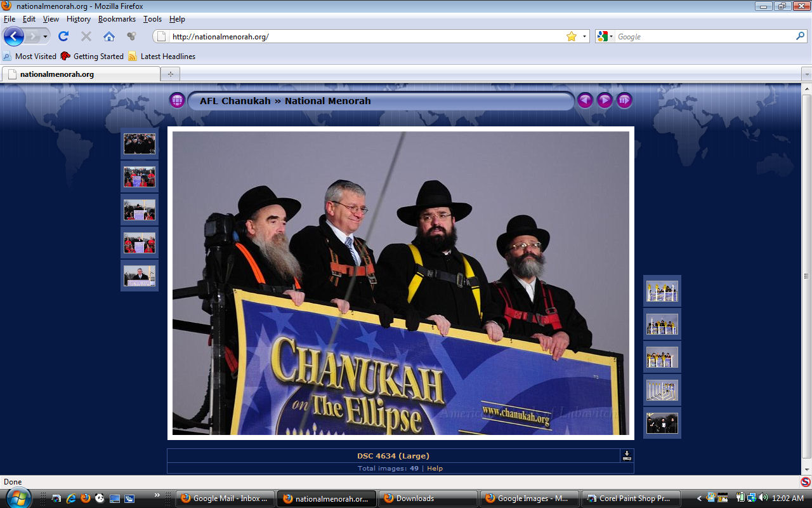Click panda icon in quick launch
The width and height of the screenshot is (812, 508).
tap(100, 498)
